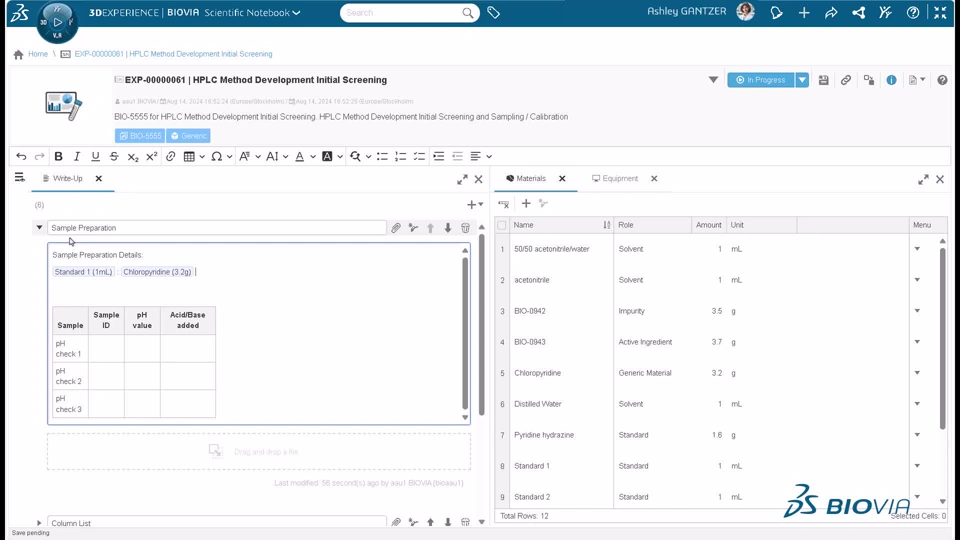Open the font color A tool
Image resolution: width=960 pixels, height=540 pixels.
299,156
